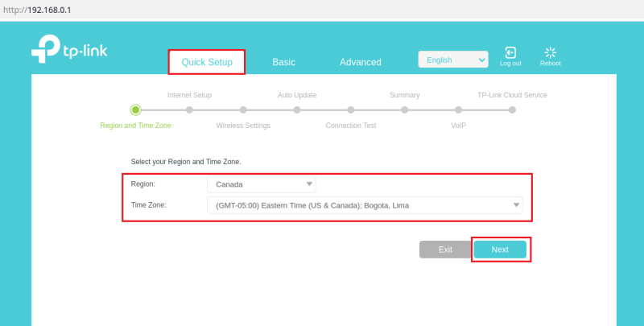Go to the Summary step dot

405,109
